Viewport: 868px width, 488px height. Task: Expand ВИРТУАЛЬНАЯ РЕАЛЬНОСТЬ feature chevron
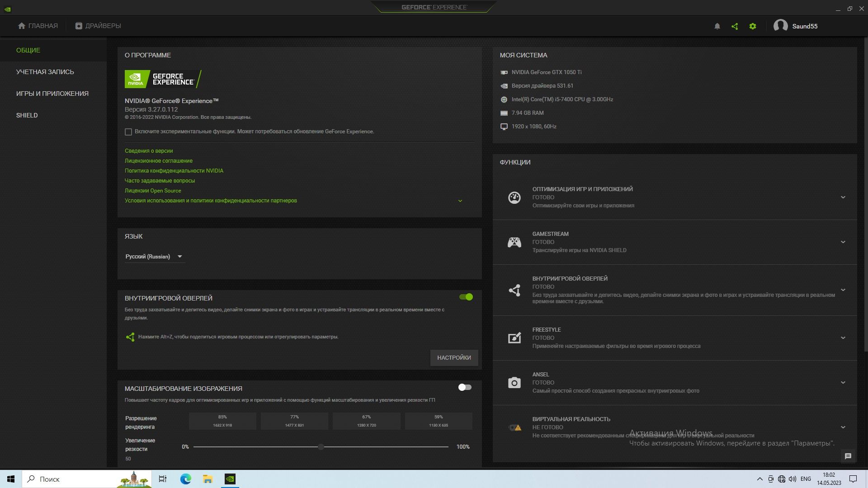[843, 427]
